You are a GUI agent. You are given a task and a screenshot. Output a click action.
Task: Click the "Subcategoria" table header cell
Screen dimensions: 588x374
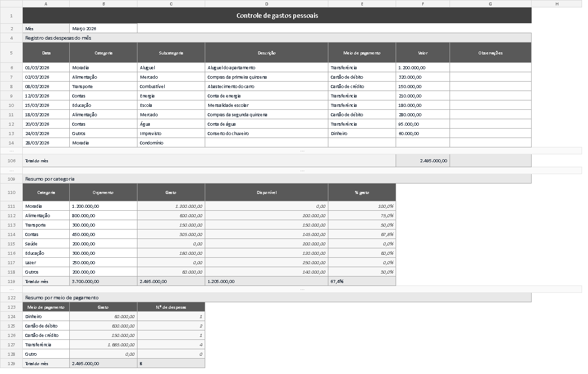(171, 53)
